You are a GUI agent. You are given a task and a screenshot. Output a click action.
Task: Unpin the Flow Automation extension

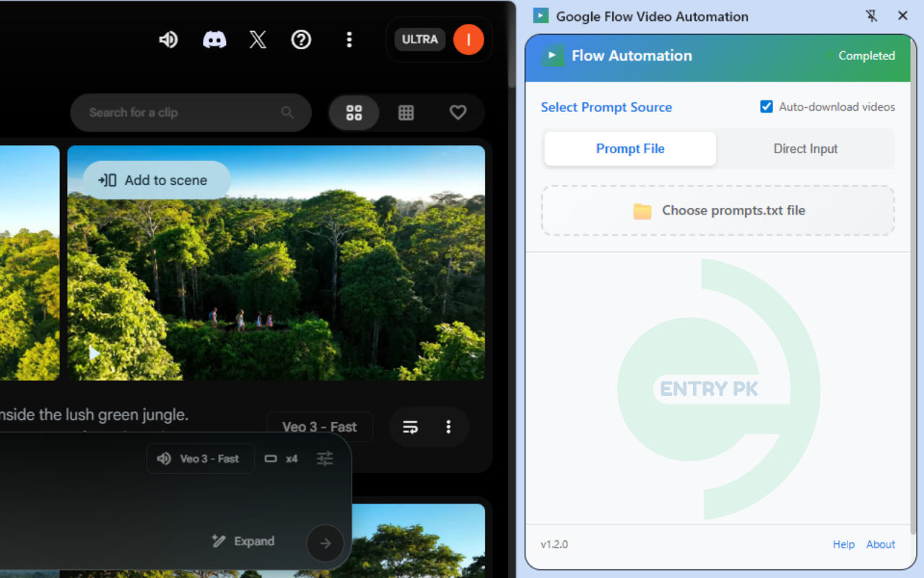pyautogui.click(x=872, y=15)
